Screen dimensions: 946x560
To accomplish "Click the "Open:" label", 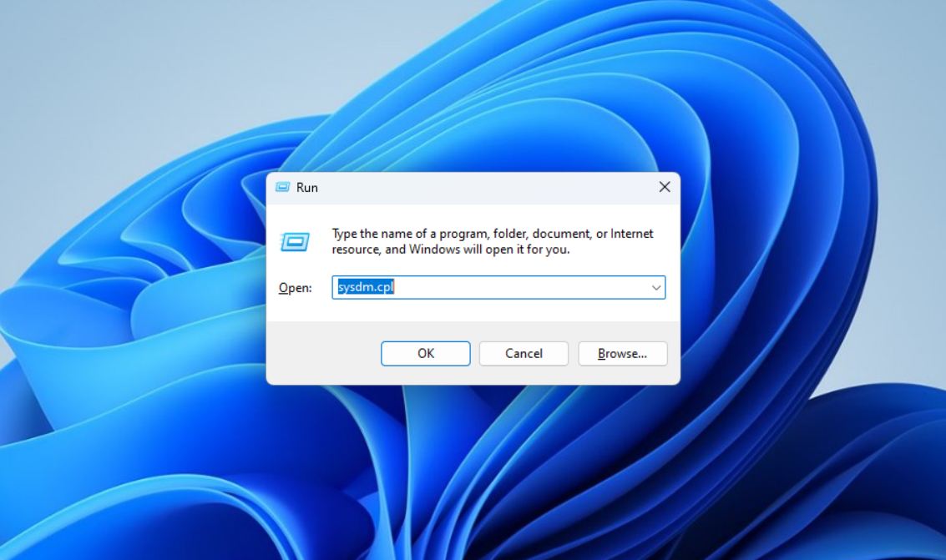I will pos(295,288).
